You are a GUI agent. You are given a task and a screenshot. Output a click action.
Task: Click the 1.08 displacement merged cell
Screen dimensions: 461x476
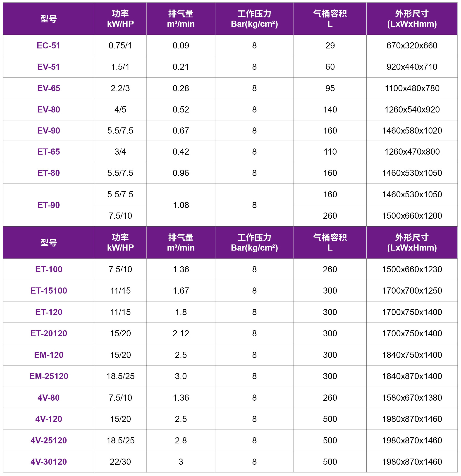tap(181, 205)
